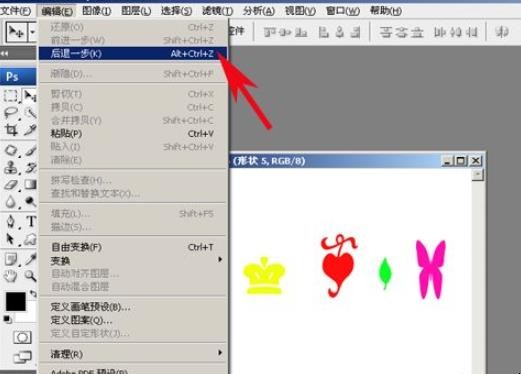Image resolution: width=521 pixels, height=374 pixels.
Task: Open the foreground black color swatch
Action: (x=16, y=302)
